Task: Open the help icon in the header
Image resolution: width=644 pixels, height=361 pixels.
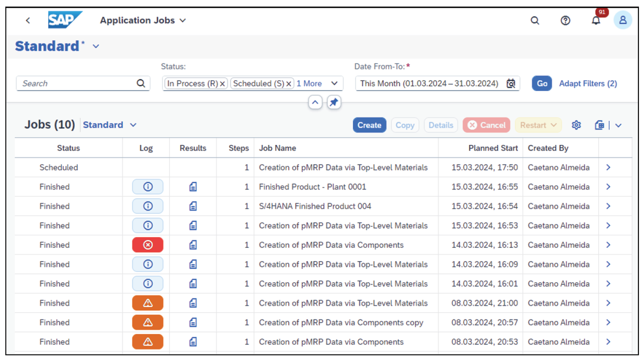Action: pyautogui.click(x=565, y=20)
